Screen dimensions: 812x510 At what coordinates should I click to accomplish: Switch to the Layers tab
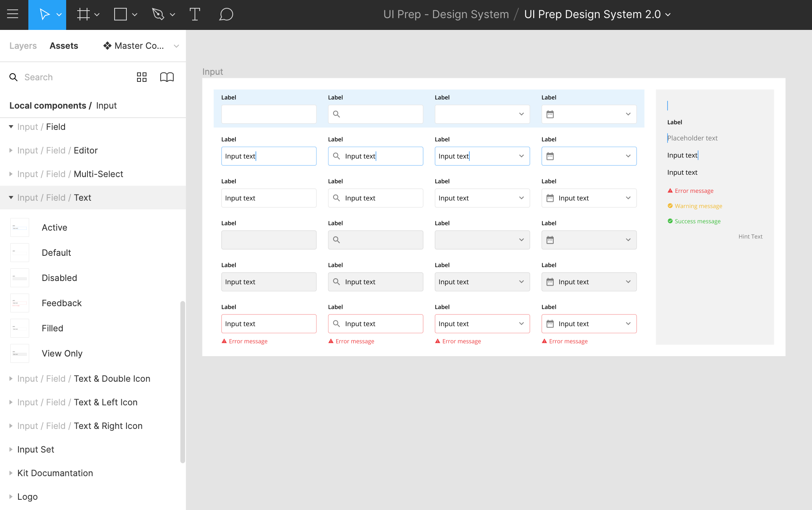[x=23, y=46]
